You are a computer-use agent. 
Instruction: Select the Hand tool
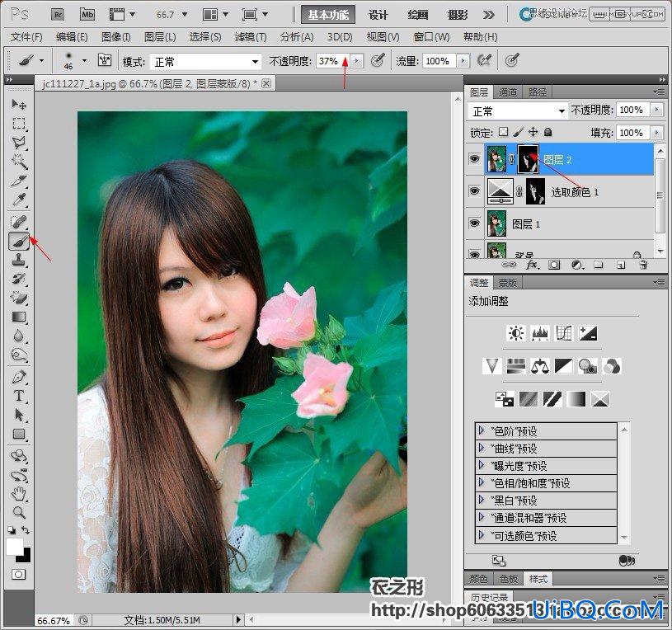point(18,494)
